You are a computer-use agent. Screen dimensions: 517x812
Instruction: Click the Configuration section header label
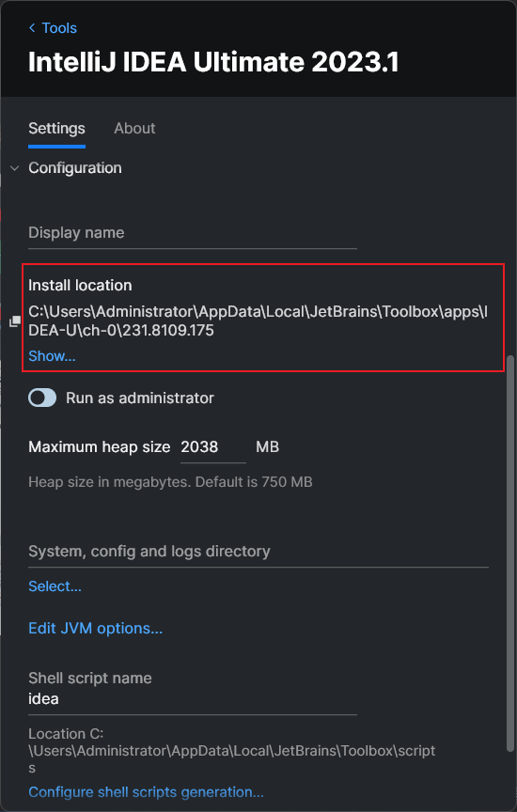[75, 168]
